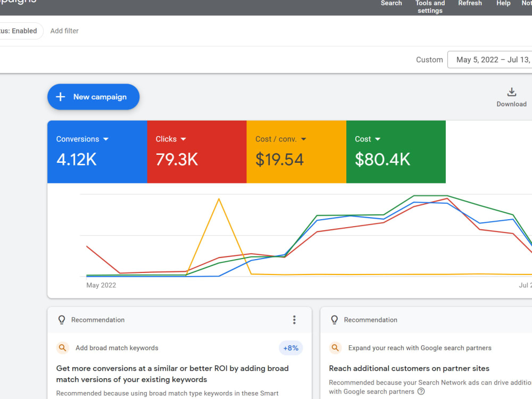This screenshot has width=532, height=399.
Task: Click the $80.4K cost value
Action: point(383,160)
